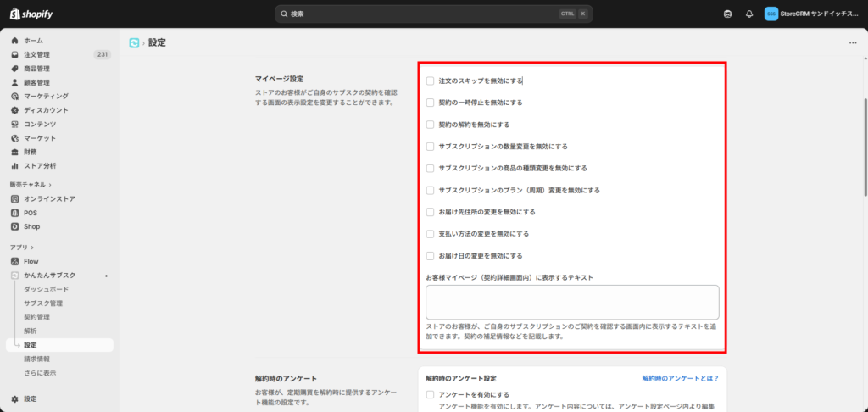Click the ストア分析 chart icon
This screenshot has height=412, width=868.
[x=15, y=165]
